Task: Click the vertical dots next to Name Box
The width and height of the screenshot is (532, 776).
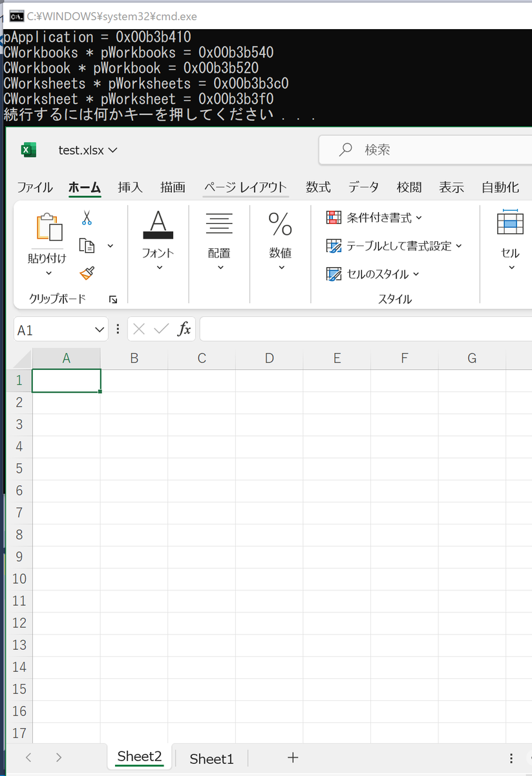Action: pos(117,329)
